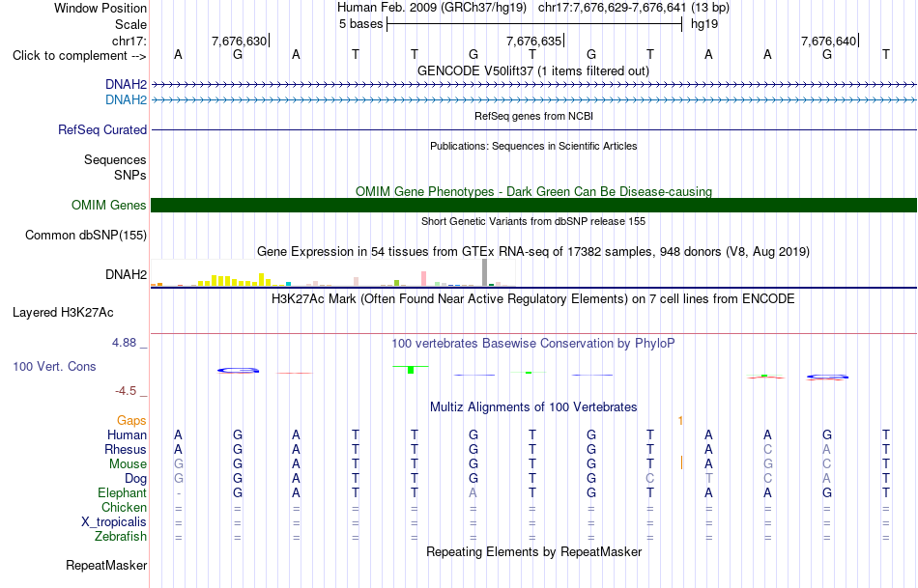The image size is (918, 588).
Task: Click the Layered H3K27Ac label
Action: point(63,313)
